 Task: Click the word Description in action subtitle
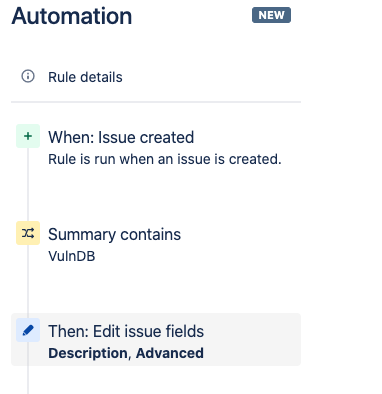point(88,353)
